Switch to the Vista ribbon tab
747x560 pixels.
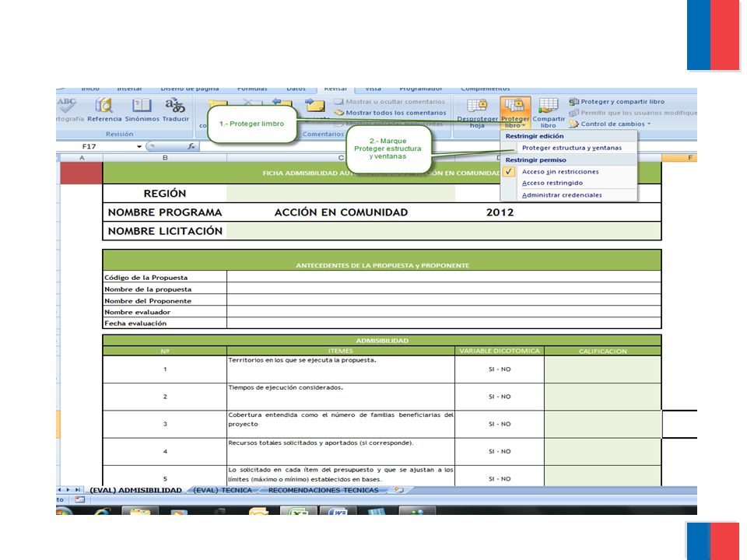coord(373,89)
